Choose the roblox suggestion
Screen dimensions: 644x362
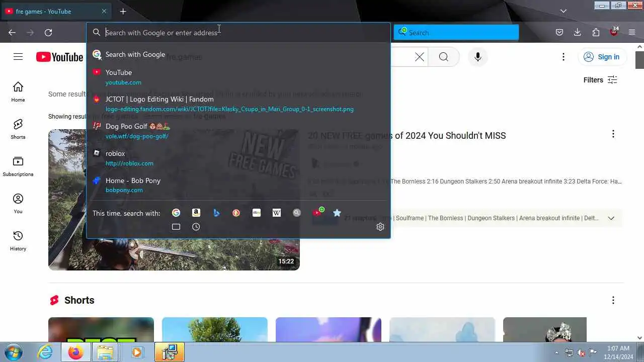238,158
